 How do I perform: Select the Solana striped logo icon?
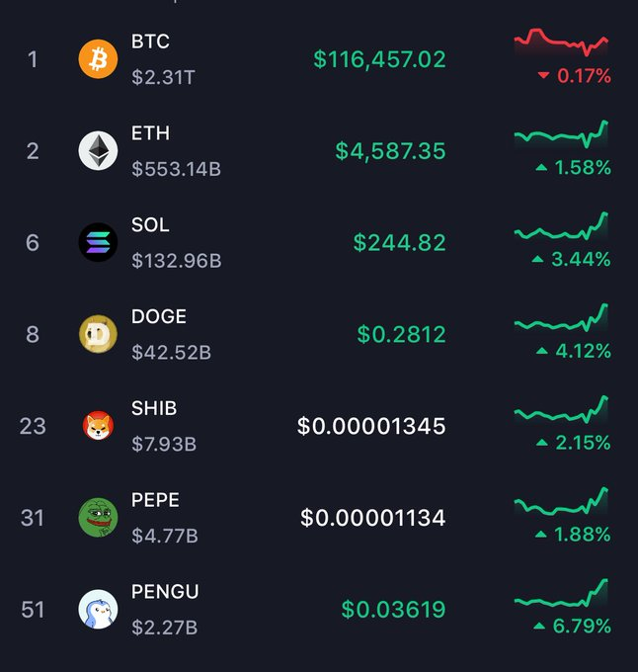98,242
